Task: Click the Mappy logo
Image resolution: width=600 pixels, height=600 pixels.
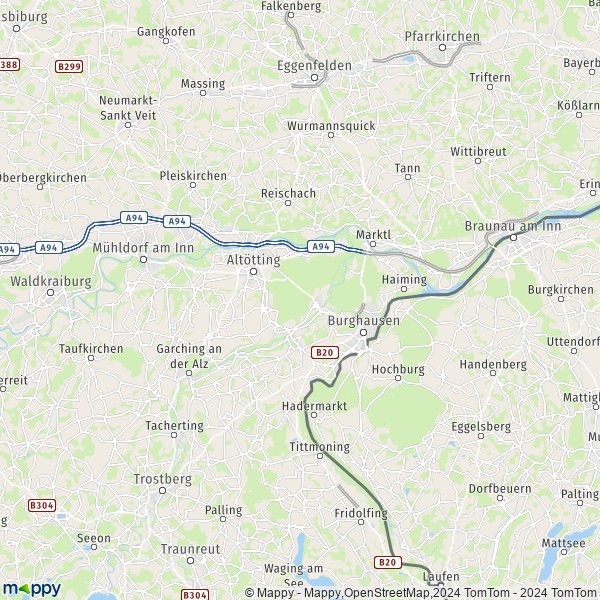Action: pyautogui.click(x=32, y=589)
